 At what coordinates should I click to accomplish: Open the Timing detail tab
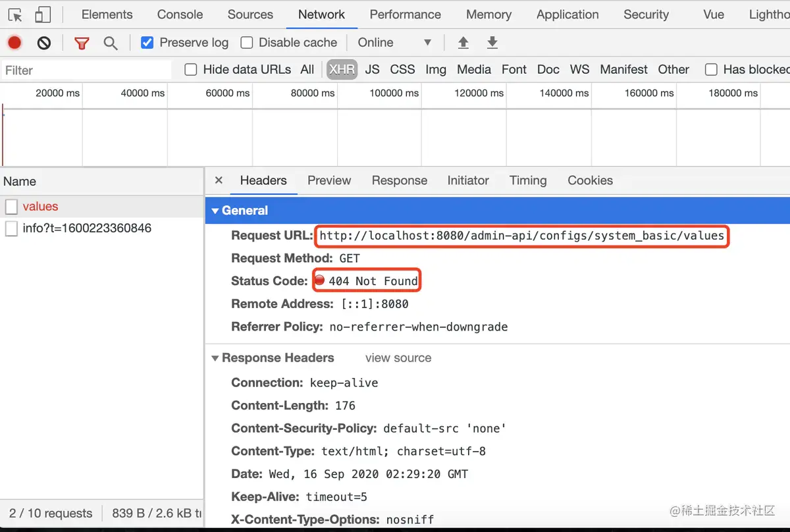(x=528, y=180)
